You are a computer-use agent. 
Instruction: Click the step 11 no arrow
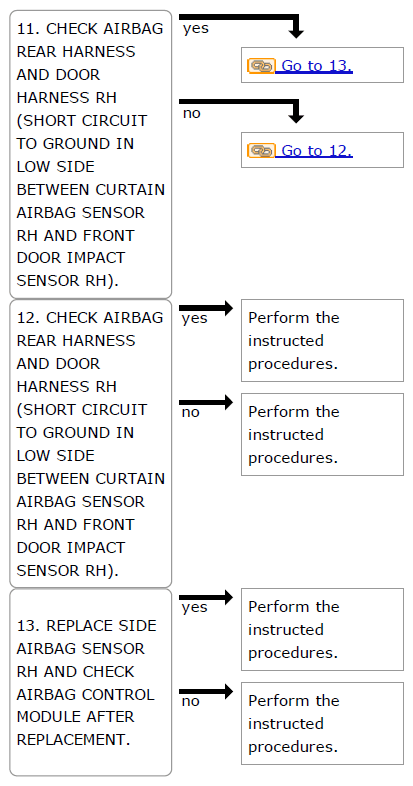pyautogui.click(x=242, y=111)
